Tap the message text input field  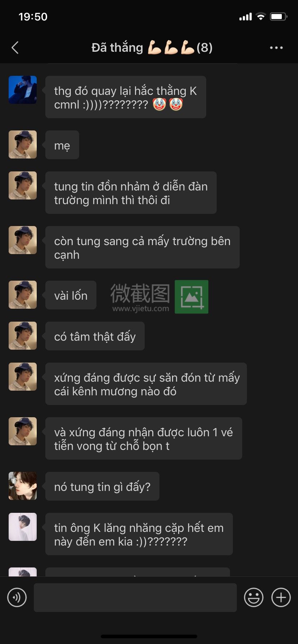pos(135,597)
